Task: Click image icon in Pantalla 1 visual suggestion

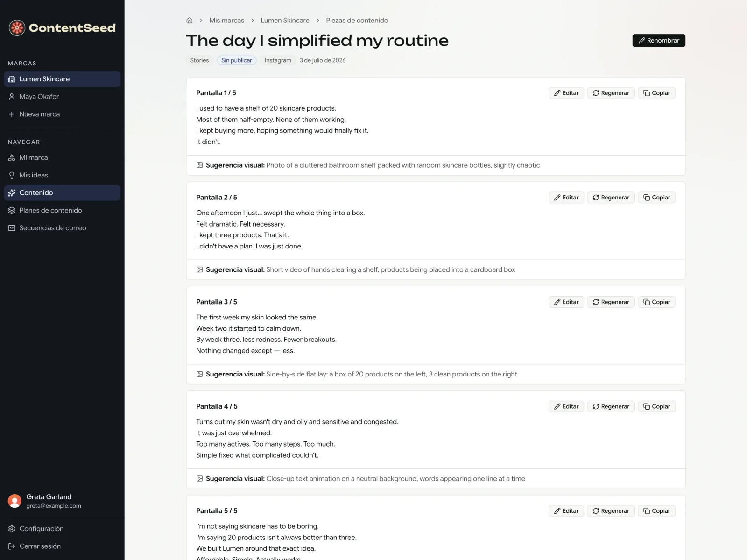Action: (x=200, y=165)
